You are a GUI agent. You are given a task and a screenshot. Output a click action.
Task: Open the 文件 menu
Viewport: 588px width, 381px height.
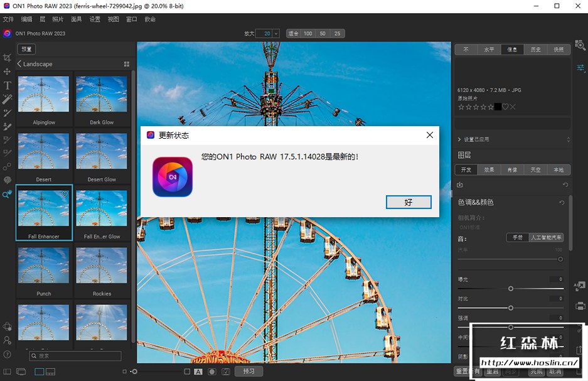pyautogui.click(x=8, y=19)
